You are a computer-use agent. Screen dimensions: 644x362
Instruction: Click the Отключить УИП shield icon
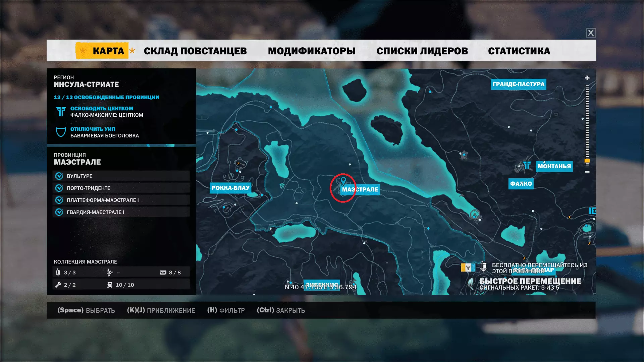coord(61,132)
